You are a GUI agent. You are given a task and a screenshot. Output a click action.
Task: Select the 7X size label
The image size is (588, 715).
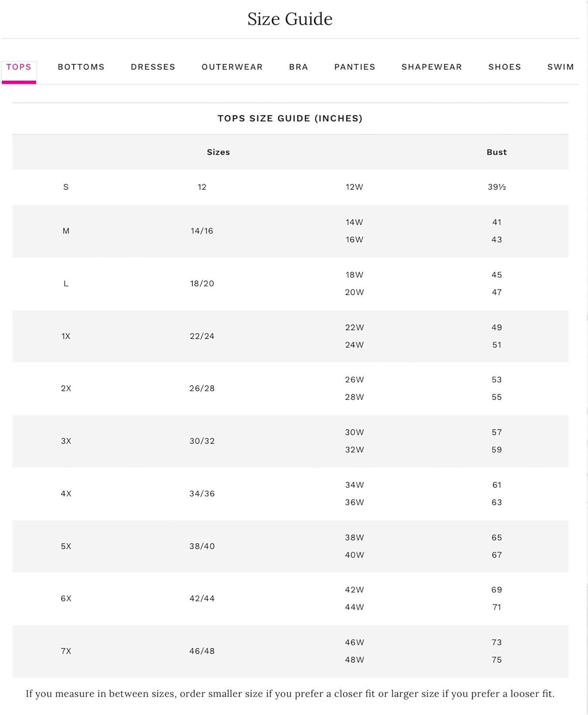coord(66,651)
